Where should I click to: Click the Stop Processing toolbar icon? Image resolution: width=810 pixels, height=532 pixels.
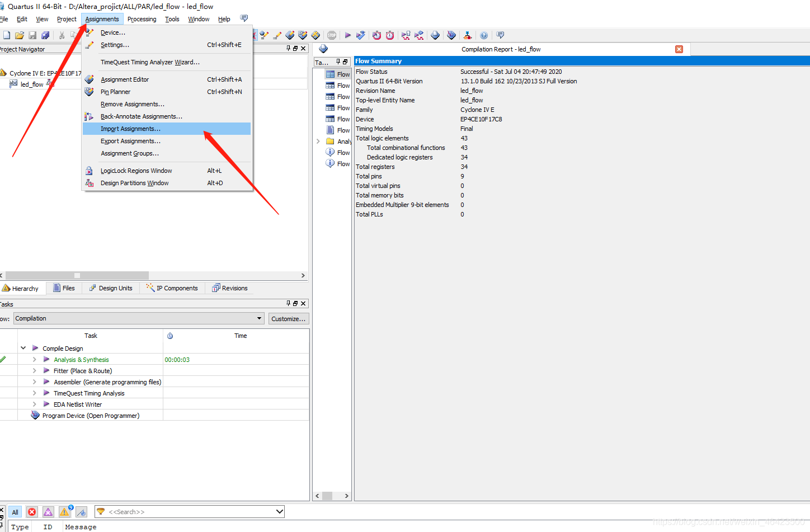(332, 35)
